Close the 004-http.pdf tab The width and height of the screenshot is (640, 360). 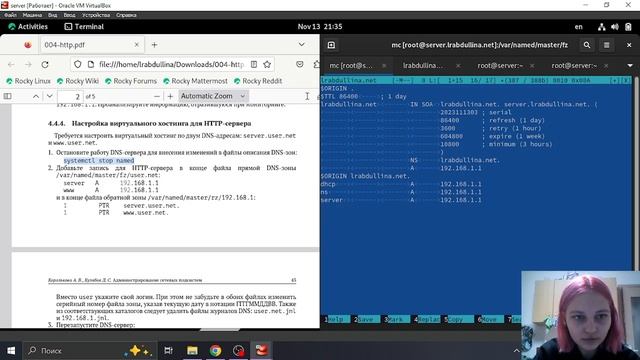pyautogui.click(x=137, y=45)
